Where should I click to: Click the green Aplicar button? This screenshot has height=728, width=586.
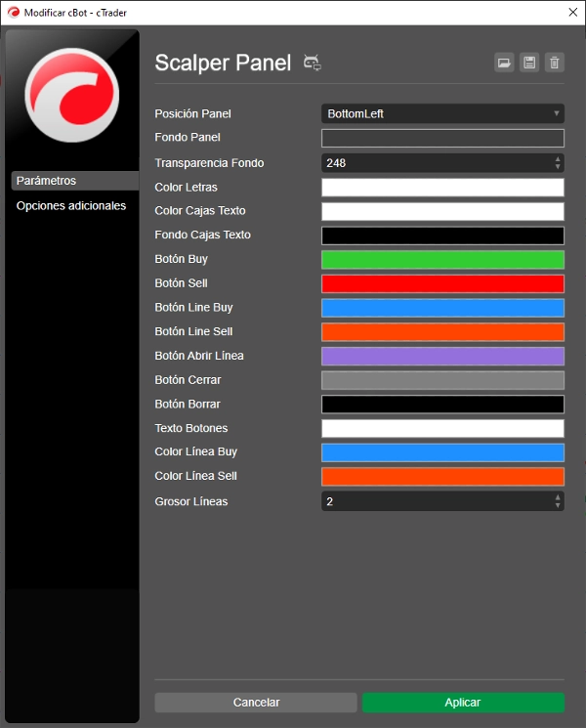coord(463,703)
